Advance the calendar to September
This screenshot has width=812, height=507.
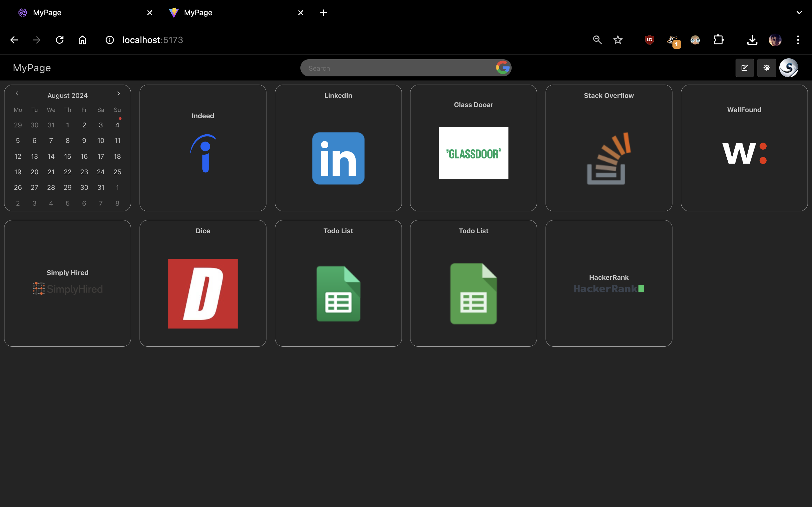(x=118, y=93)
